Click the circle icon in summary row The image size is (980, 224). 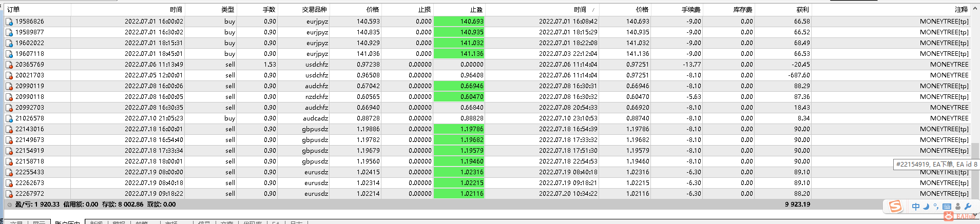pos(9,205)
